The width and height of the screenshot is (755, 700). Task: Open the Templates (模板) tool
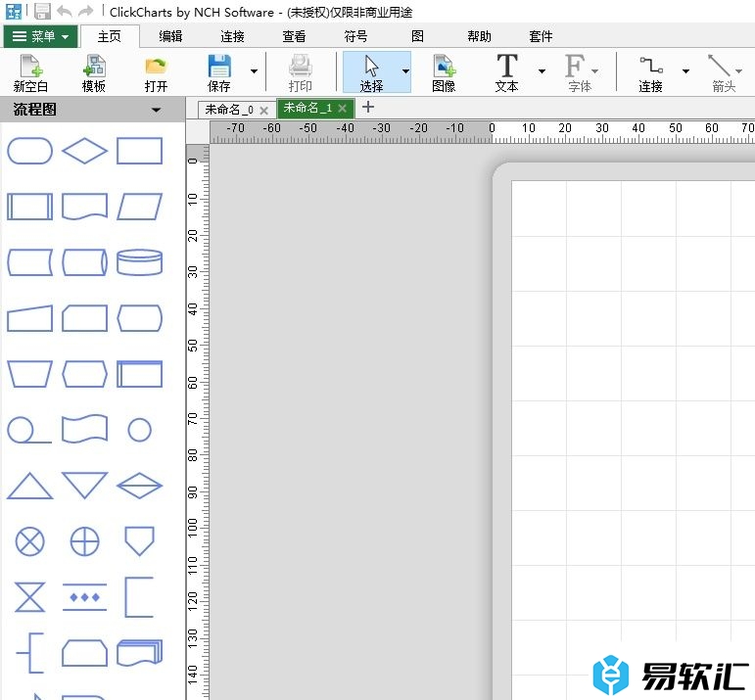click(94, 72)
